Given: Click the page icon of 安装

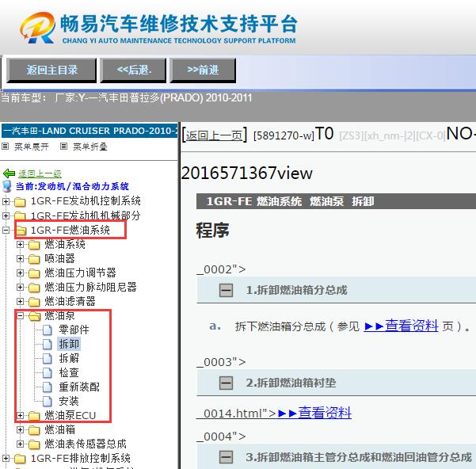Looking at the screenshot, I should point(47,402).
